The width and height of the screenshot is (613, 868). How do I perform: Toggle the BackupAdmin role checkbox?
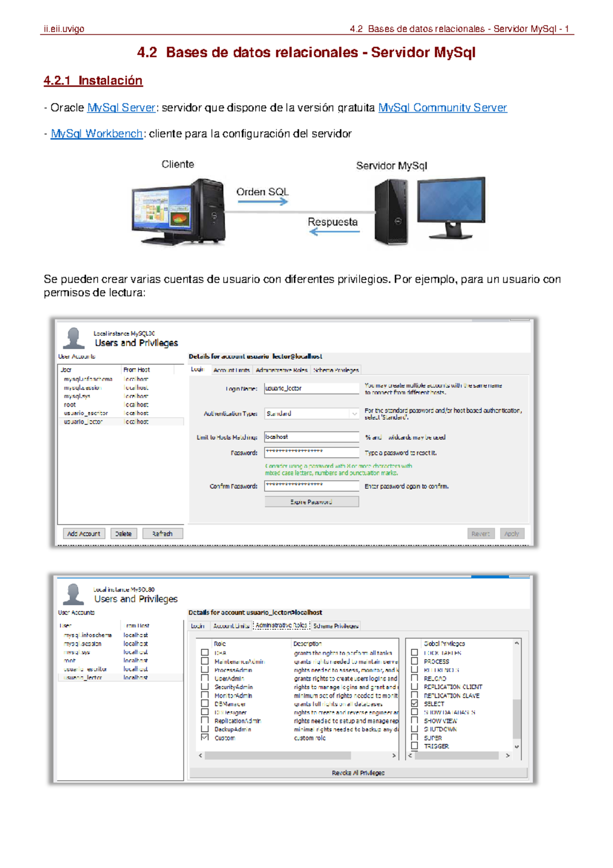pos(205,729)
